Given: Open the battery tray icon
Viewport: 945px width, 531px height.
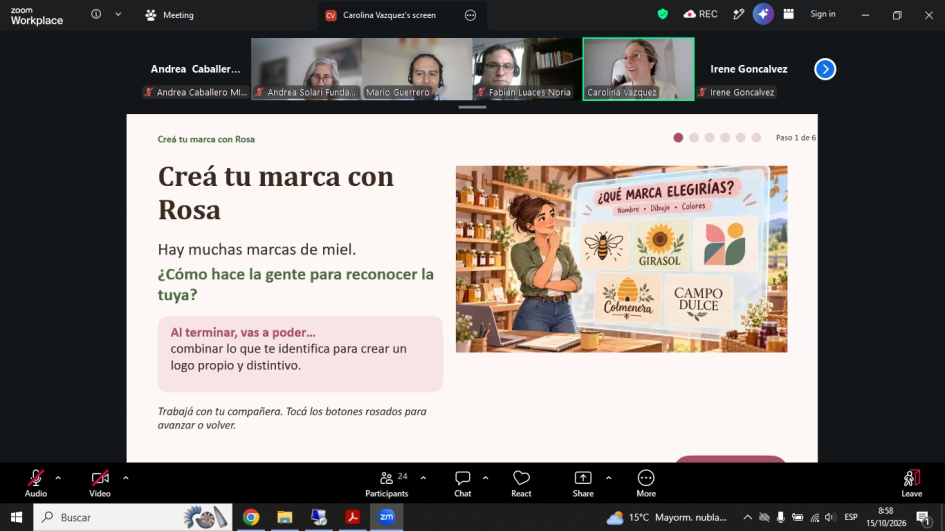Looking at the screenshot, I should (797, 517).
